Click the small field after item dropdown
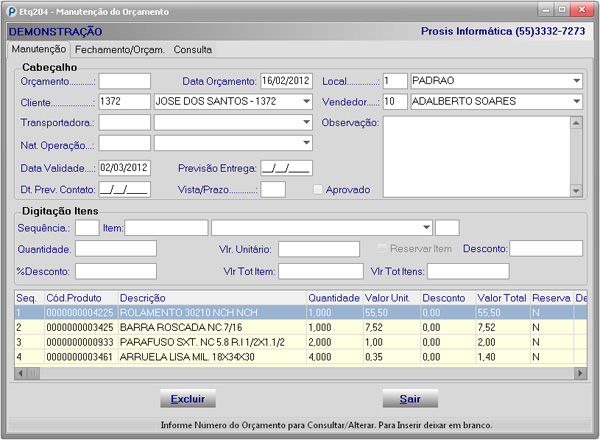The height and width of the screenshot is (440, 600). pyautogui.click(x=447, y=228)
